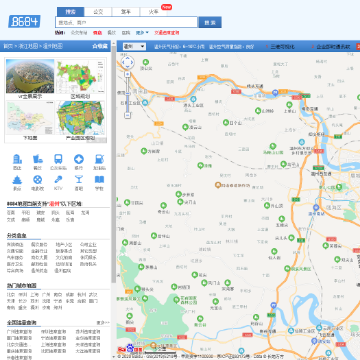Go to 浙江地图 in the breadcrumb

click(x=28, y=46)
